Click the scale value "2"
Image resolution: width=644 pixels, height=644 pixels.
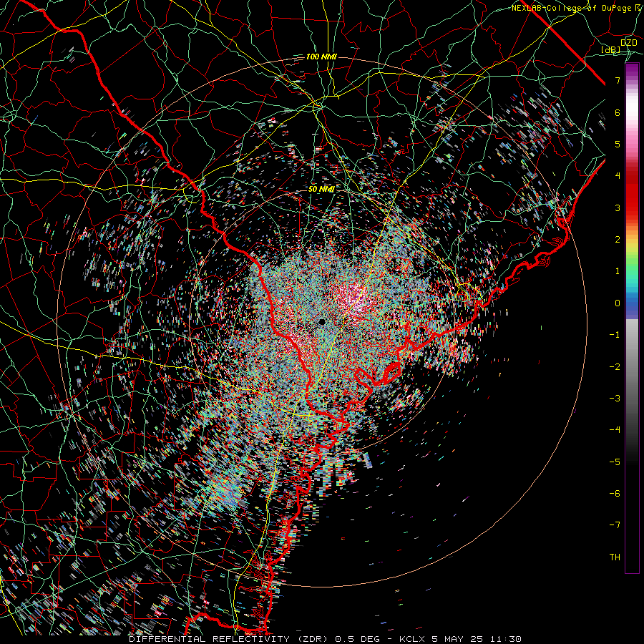618,240
